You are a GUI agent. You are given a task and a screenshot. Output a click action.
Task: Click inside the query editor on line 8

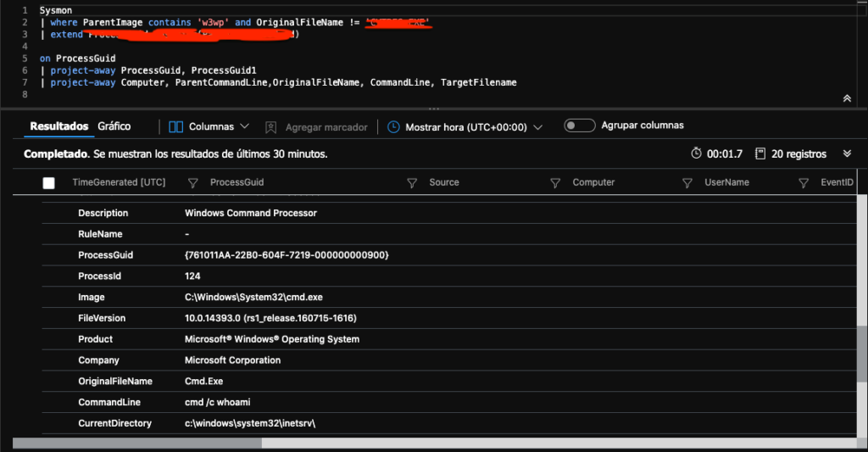pyautogui.click(x=254, y=95)
